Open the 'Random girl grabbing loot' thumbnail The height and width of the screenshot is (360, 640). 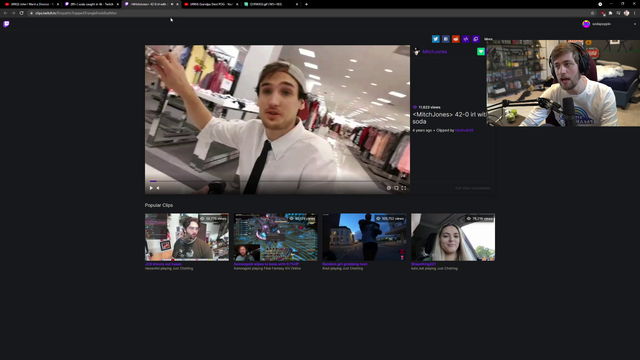tap(364, 237)
